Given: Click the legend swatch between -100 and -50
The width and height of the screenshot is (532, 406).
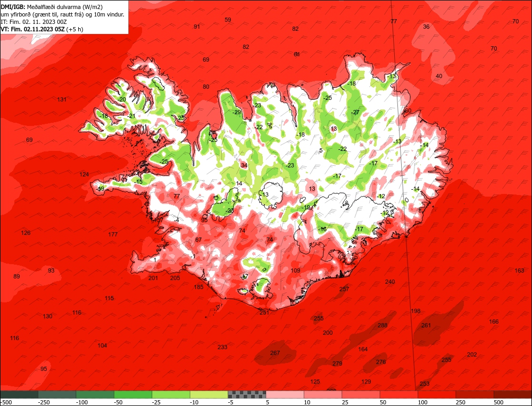Looking at the screenshot, I should coord(95,394).
